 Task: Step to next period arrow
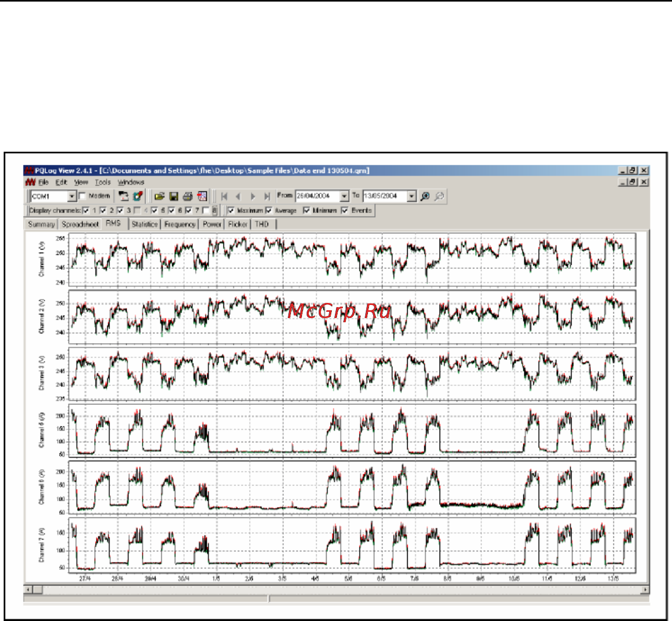[x=253, y=196]
